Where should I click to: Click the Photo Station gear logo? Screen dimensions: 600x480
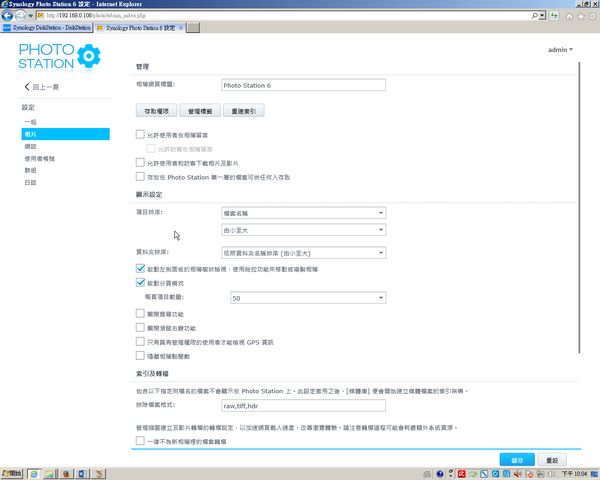click(x=88, y=55)
